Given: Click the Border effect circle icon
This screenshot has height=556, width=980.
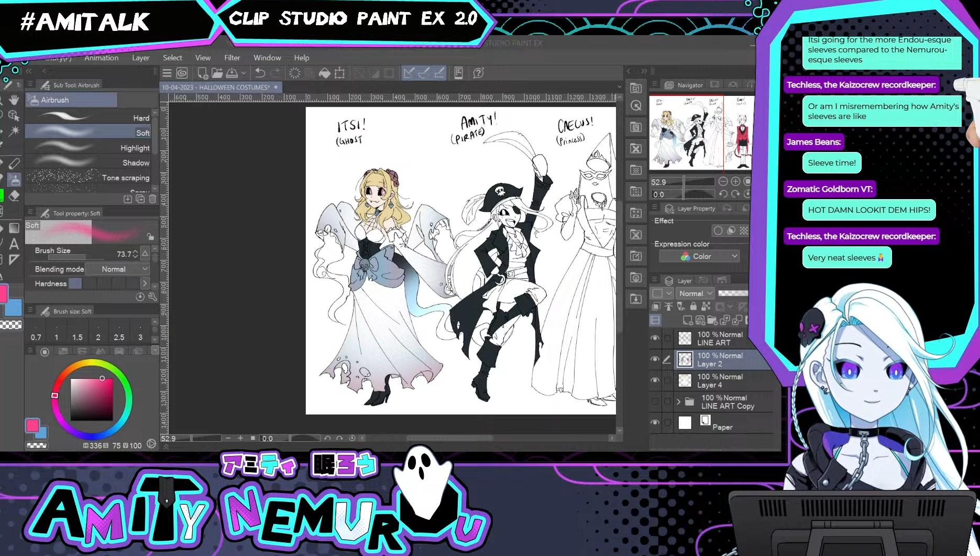Looking at the screenshot, I should click(718, 231).
